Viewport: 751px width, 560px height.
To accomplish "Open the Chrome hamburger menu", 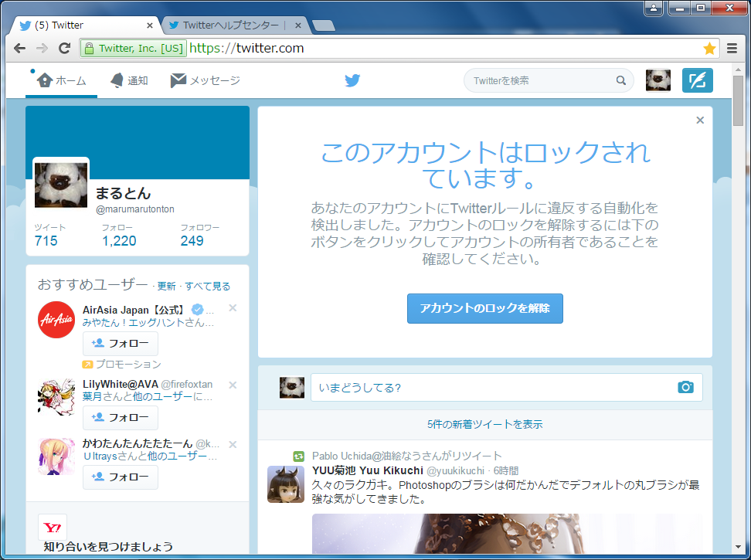I will point(732,49).
